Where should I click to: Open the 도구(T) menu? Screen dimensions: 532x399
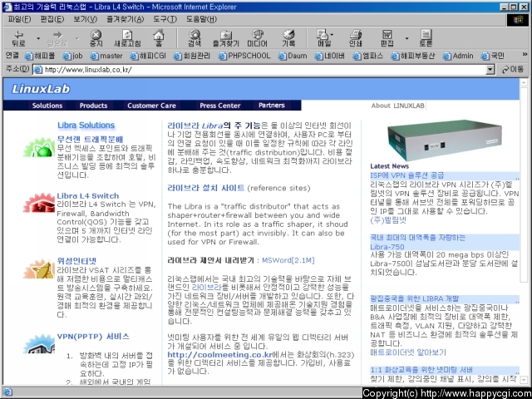coord(165,19)
